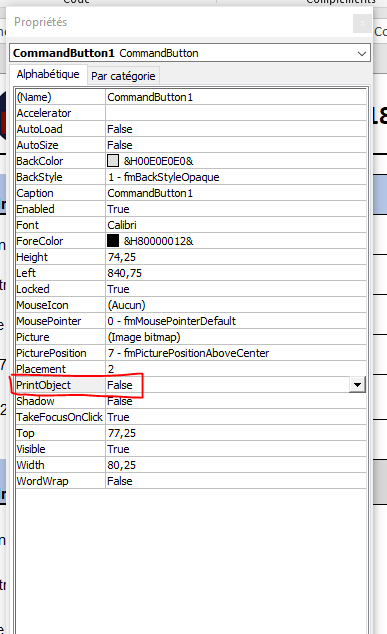Click the Enabled value True

click(x=118, y=209)
